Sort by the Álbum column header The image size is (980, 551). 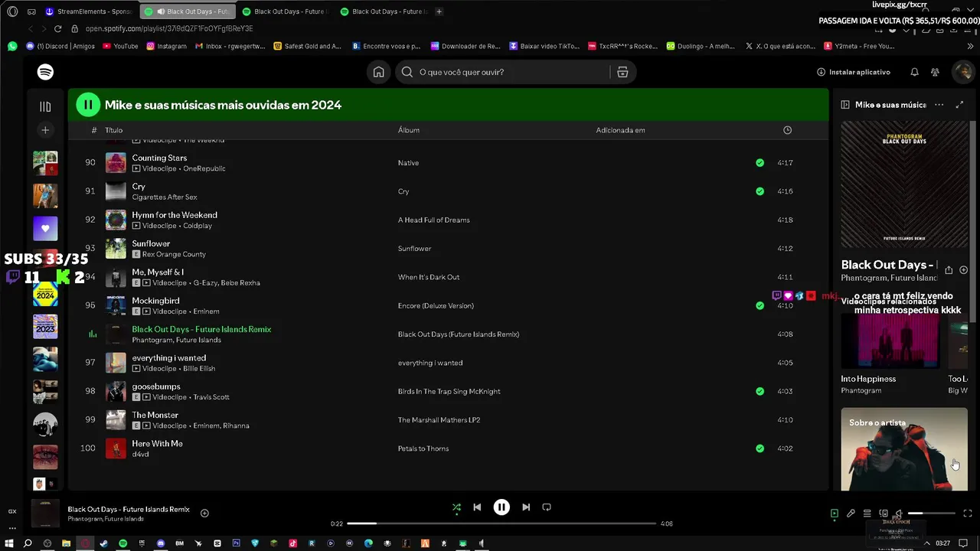(x=409, y=130)
